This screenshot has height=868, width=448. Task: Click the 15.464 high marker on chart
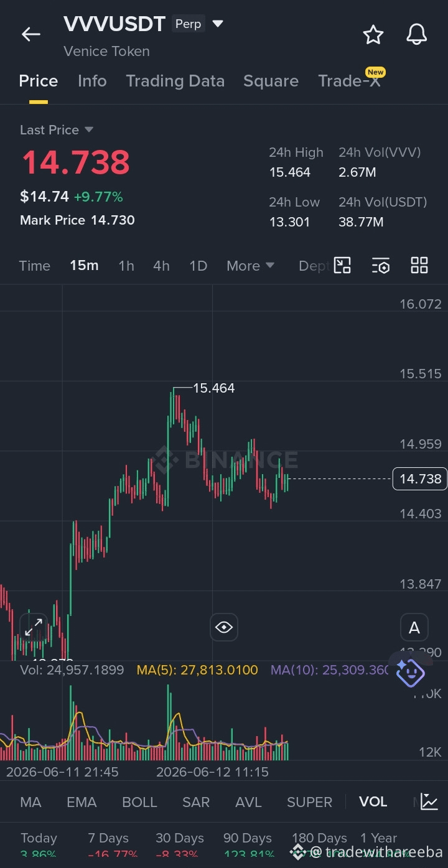213,388
